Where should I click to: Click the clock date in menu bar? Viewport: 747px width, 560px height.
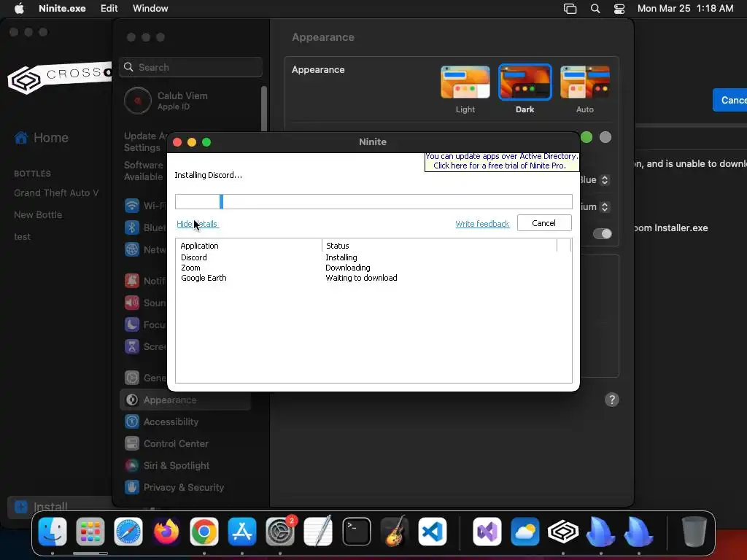tap(685, 8)
